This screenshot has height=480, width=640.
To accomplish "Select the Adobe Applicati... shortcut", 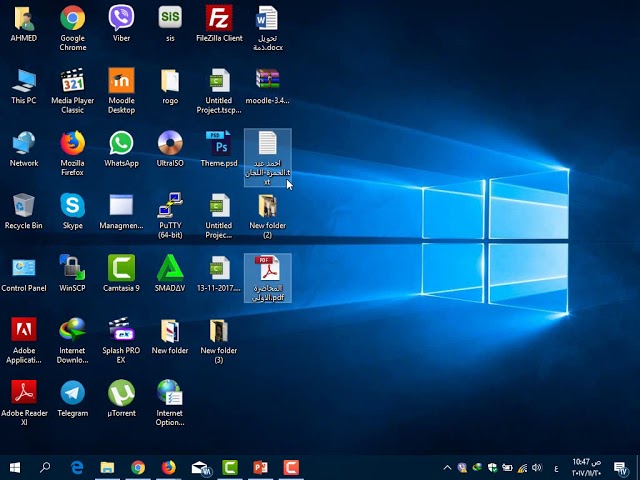I will 24,341.
